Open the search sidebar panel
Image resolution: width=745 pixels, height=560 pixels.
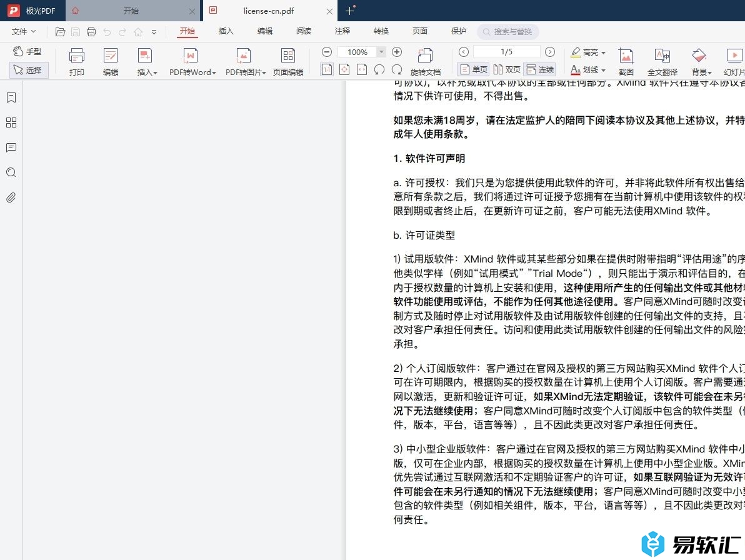click(11, 172)
